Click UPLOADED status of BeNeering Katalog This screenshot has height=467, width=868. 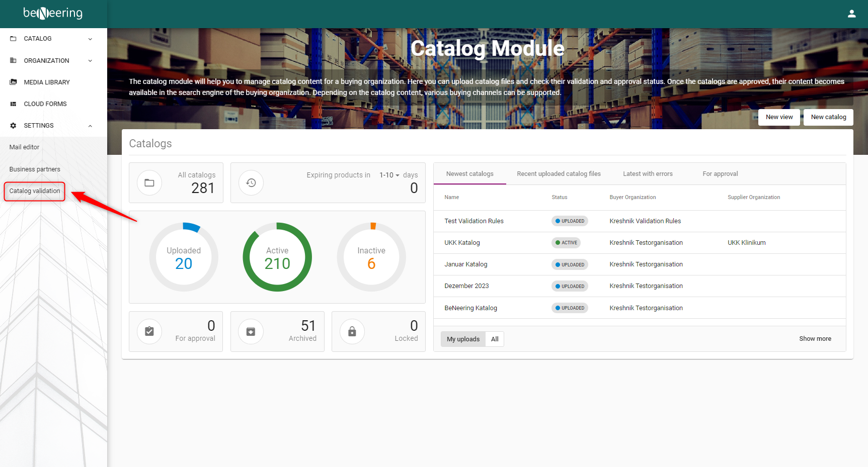(x=570, y=308)
